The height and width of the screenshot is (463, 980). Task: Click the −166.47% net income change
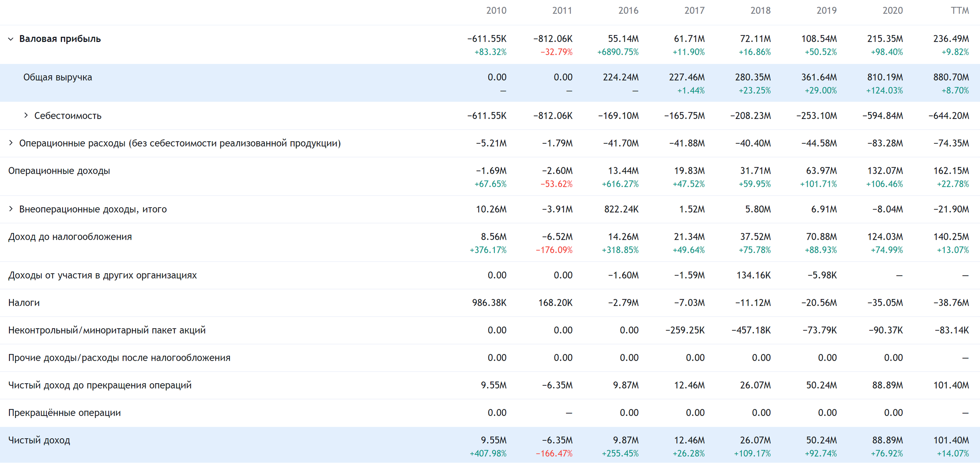554,453
